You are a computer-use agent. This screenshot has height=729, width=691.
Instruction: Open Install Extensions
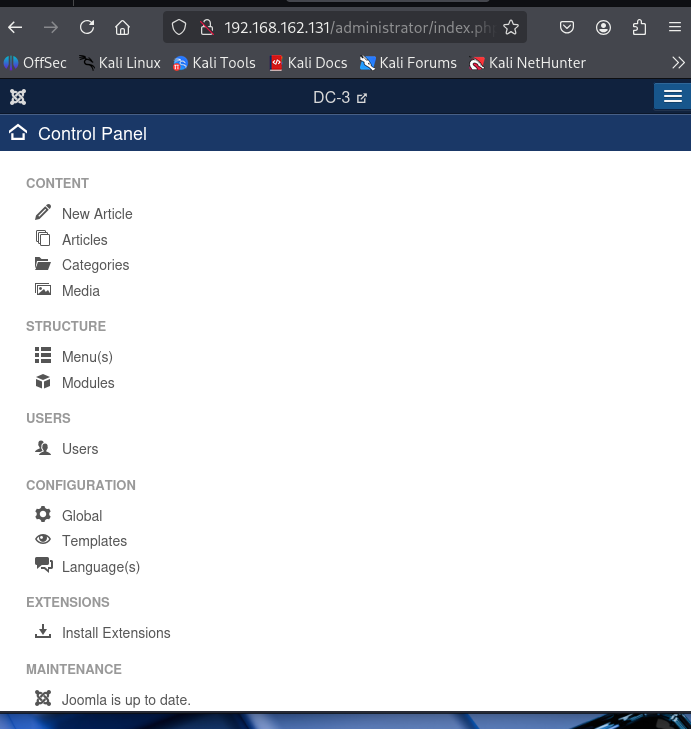116,633
